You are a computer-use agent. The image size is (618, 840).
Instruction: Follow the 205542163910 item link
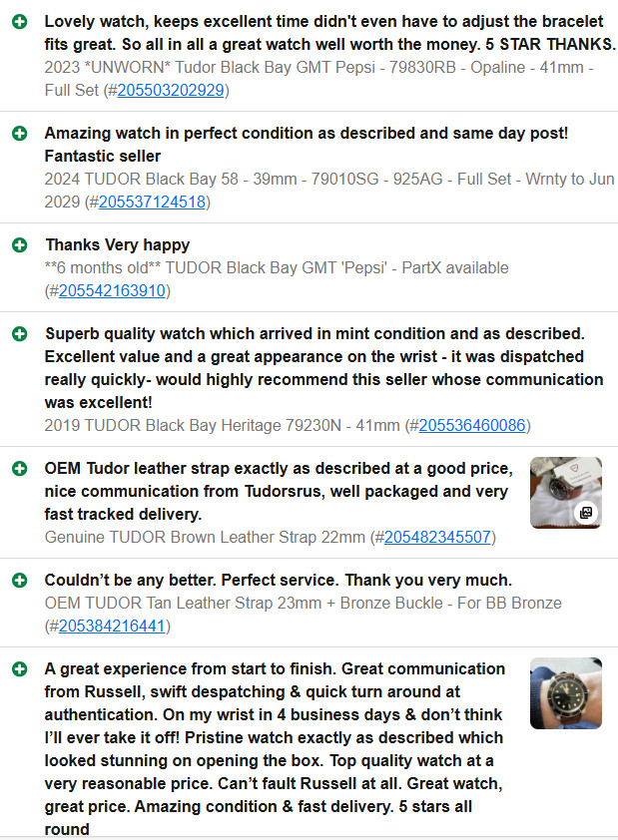112,291
